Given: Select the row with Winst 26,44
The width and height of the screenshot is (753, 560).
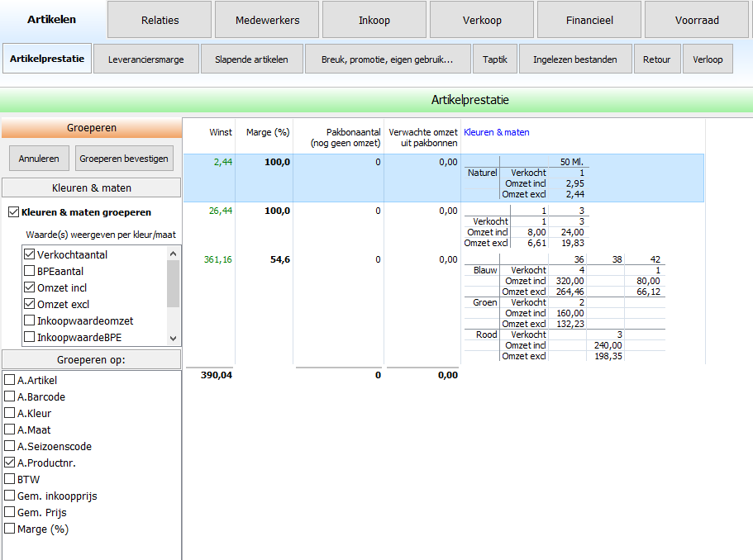Looking at the screenshot, I should click(x=444, y=226).
